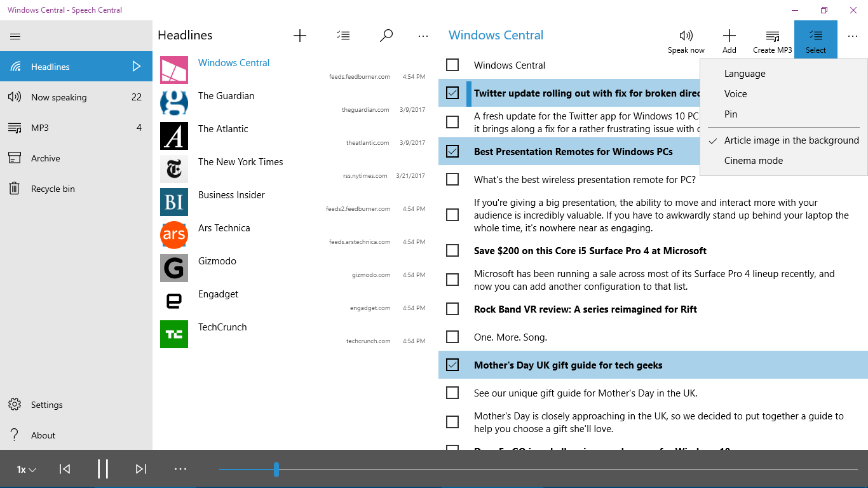The image size is (868, 488).
Task: Click the playback progress slider thumb
Action: (x=276, y=470)
